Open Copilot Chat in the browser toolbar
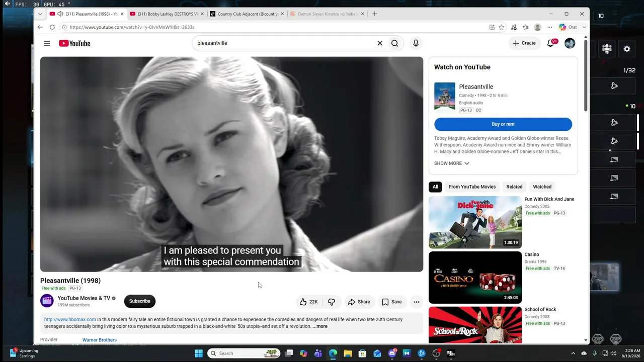 568,27
